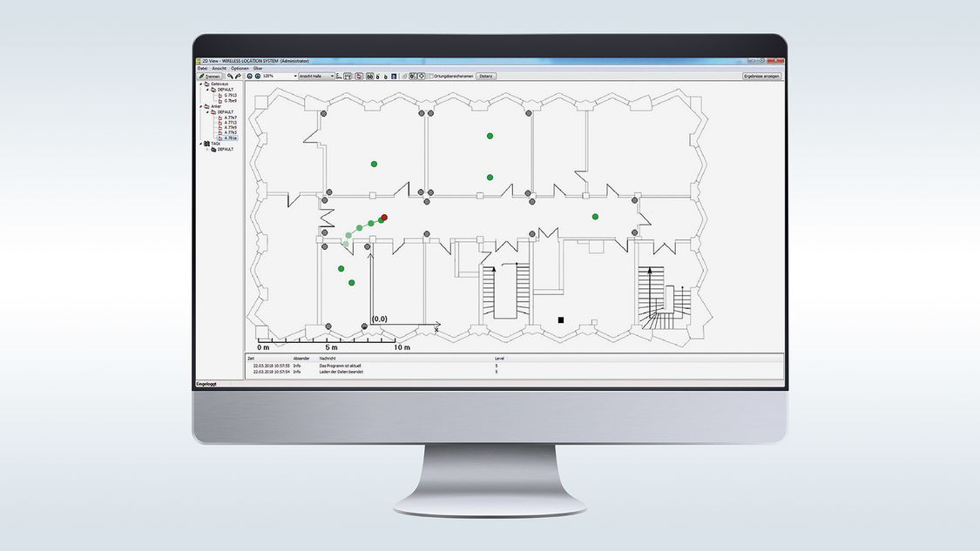Screen dimensions: 980x551
Task: Click the Gateways folder icon in tree
Action: 206,84
